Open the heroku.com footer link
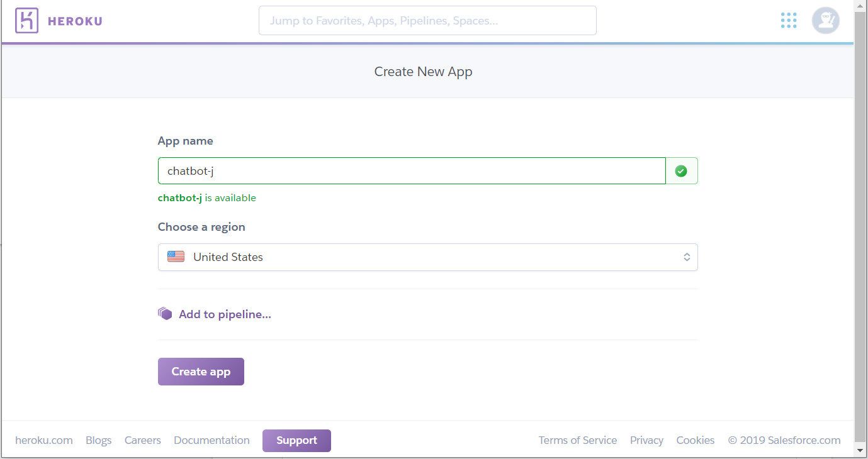868x459 pixels. [x=44, y=440]
